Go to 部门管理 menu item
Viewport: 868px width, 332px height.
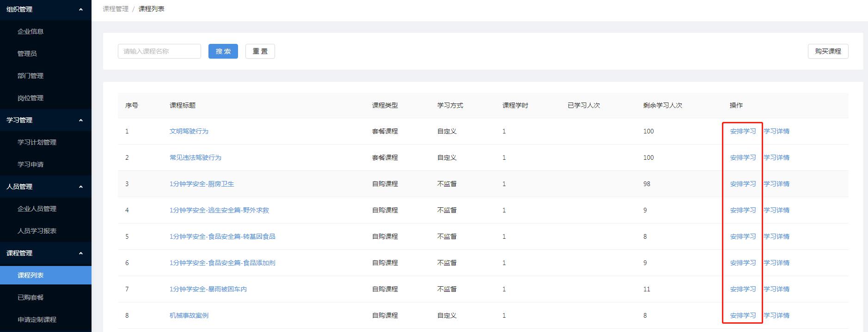pos(31,76)
